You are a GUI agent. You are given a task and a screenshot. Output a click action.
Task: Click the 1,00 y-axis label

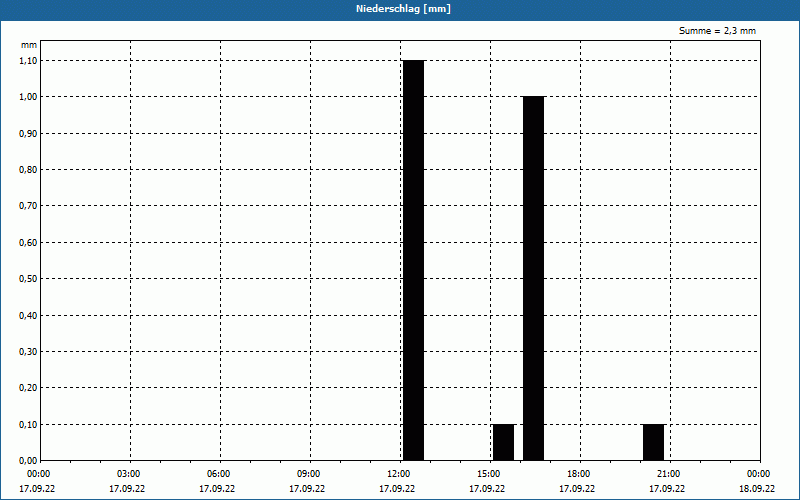click(28, 96)
